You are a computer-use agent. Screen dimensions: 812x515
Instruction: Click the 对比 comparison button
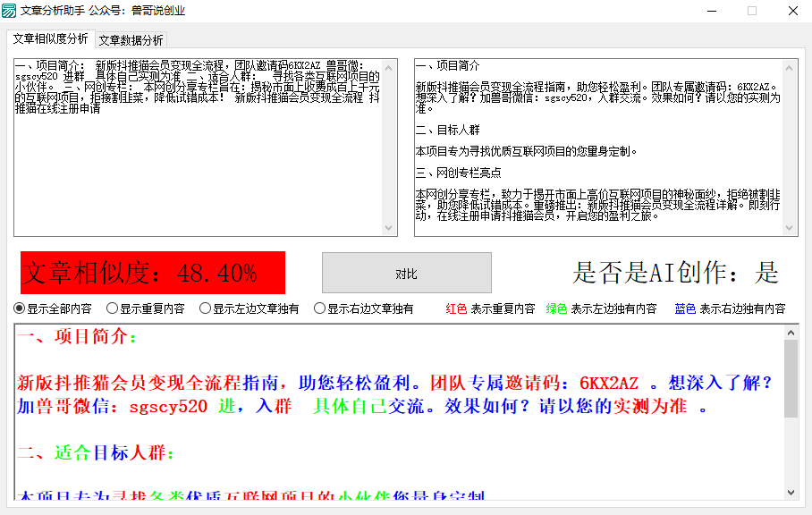406,273
